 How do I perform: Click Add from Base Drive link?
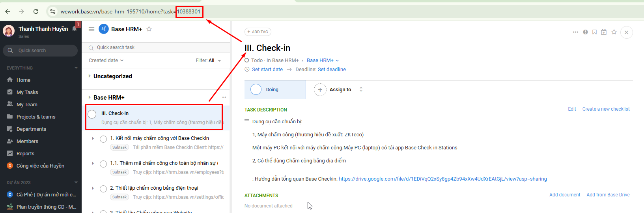pyautogui.click(x=608, y=195)
